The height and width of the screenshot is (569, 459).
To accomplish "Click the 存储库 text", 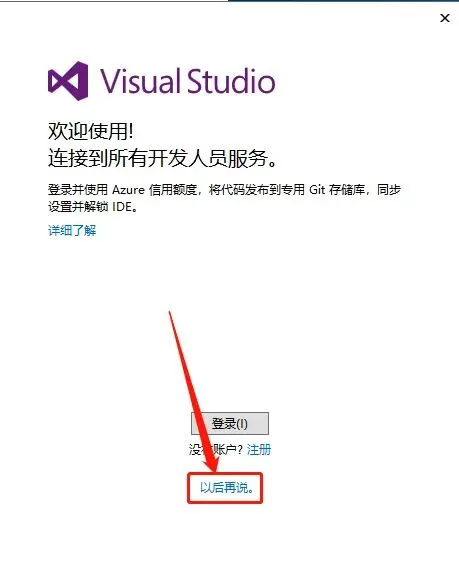I will [347, 189].
